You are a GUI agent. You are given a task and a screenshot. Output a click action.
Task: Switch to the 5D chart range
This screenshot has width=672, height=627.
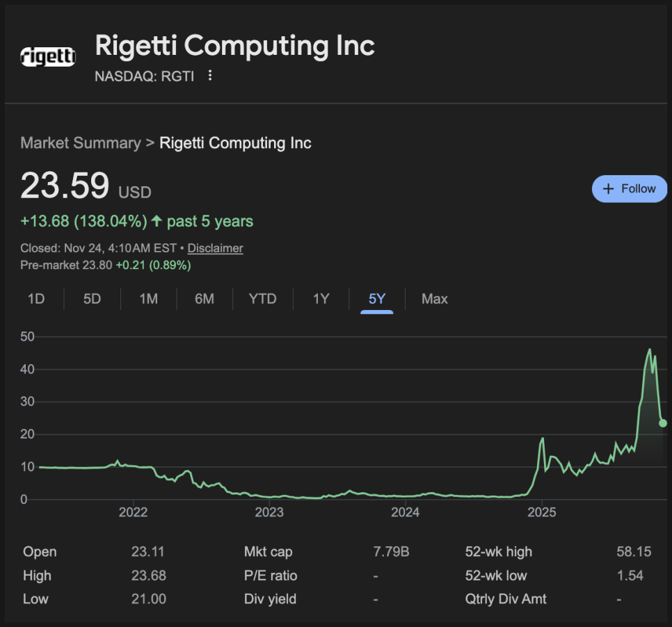click(92, 299)
